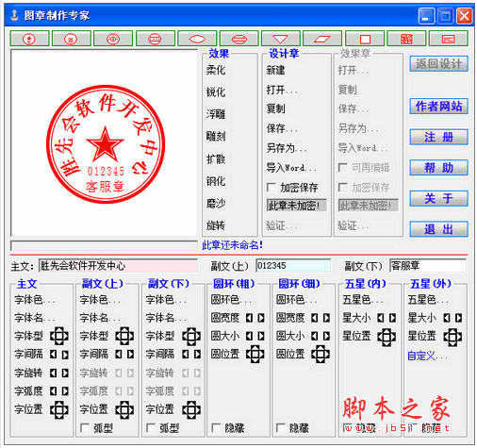Select the ellipse banded seal template

(x=239, y=39)
